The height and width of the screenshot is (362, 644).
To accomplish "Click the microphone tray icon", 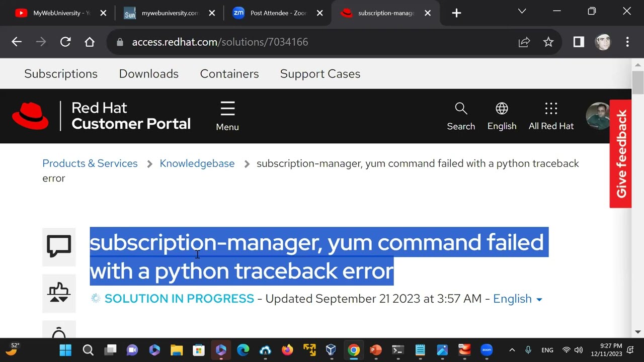I will [528, 350].
